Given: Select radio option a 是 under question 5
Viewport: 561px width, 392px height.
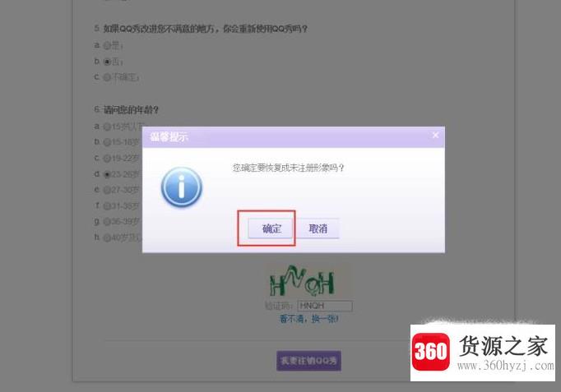Looking at the screenshot, I should 107,46.
